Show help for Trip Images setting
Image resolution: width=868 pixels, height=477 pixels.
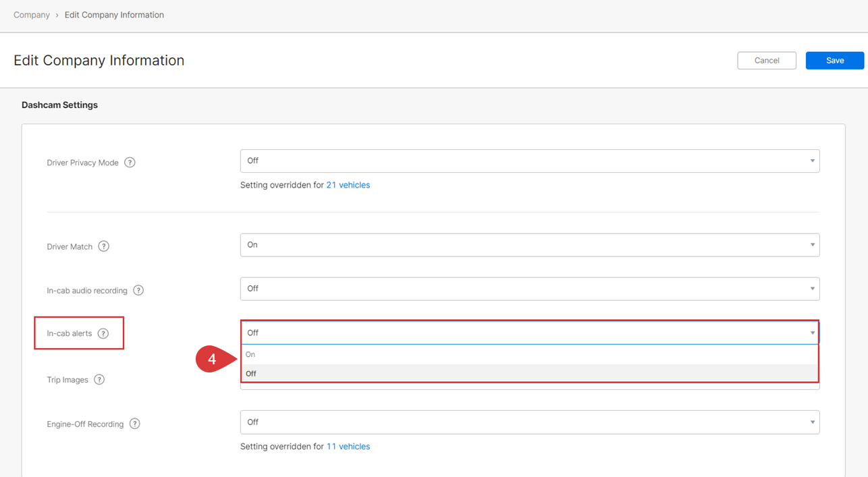pyautogui.click(x=99, y=380)
